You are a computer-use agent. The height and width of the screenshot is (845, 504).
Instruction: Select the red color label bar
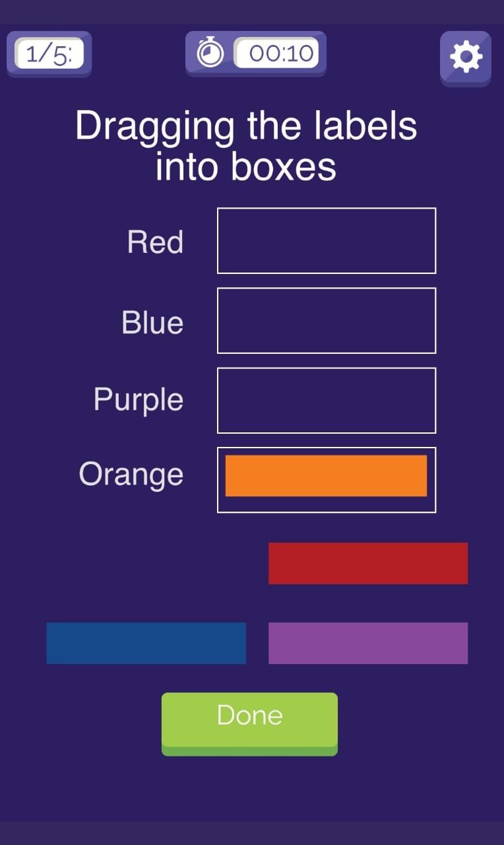pos(368,563)
